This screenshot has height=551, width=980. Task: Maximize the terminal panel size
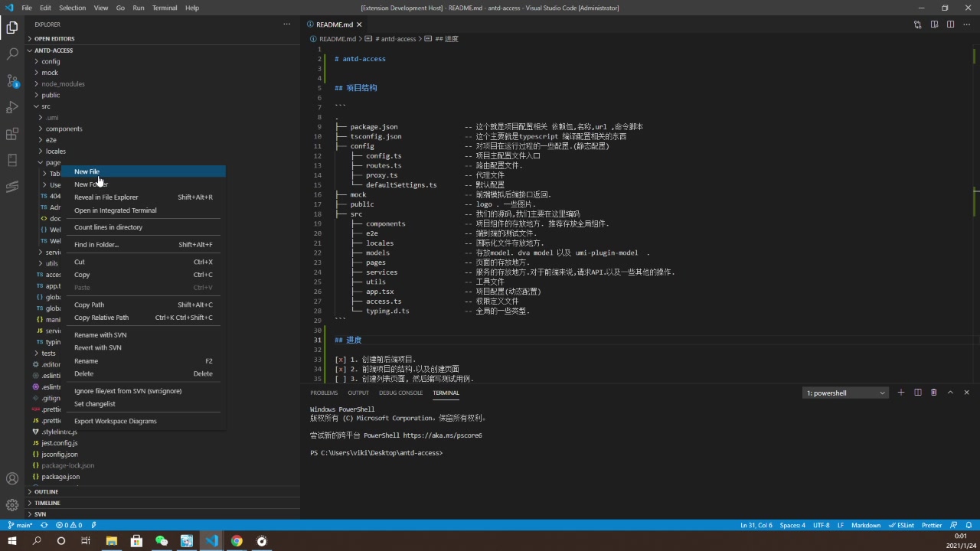click(x=950, y=393)
